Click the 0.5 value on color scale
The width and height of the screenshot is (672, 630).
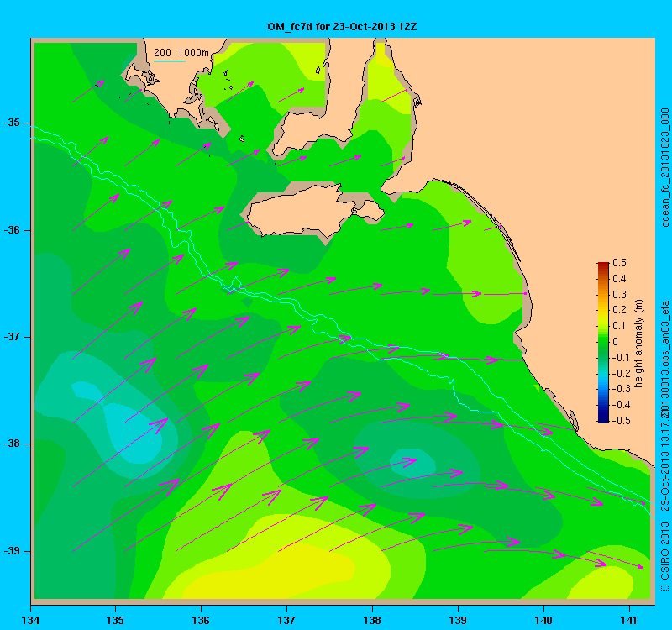pyautogui.click(x=619, y=263)
